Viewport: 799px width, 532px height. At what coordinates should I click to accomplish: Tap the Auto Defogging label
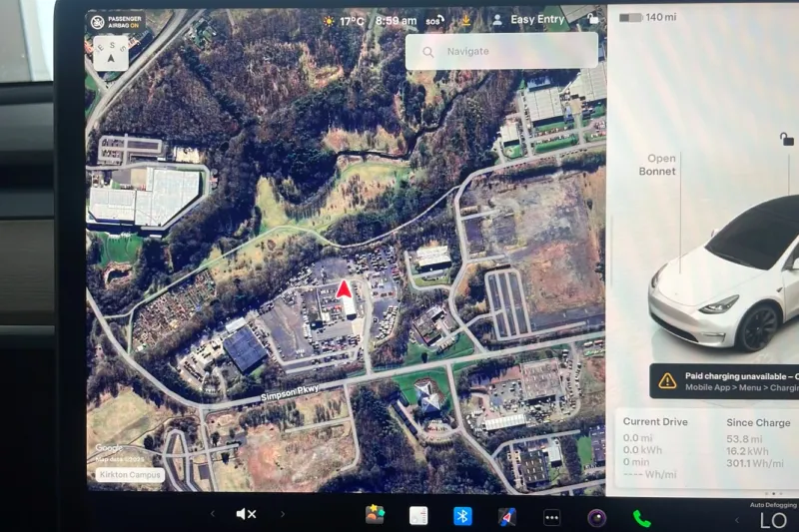(x=773, y=505)
